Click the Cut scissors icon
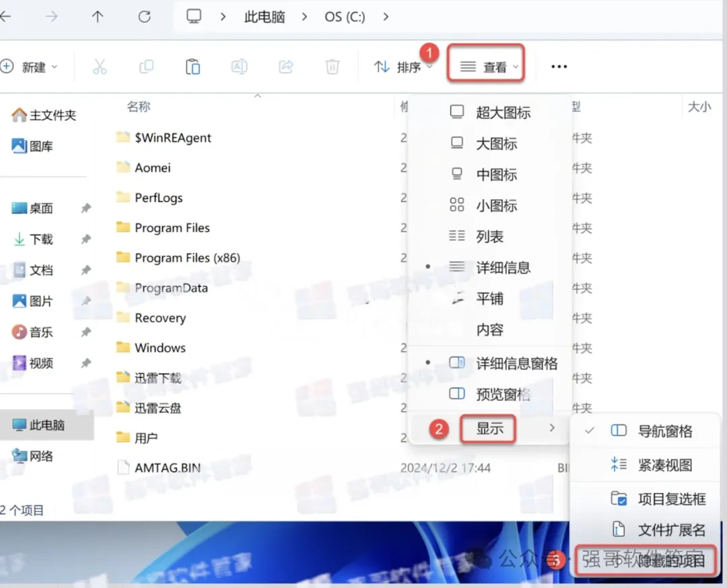 pos(100,67)
